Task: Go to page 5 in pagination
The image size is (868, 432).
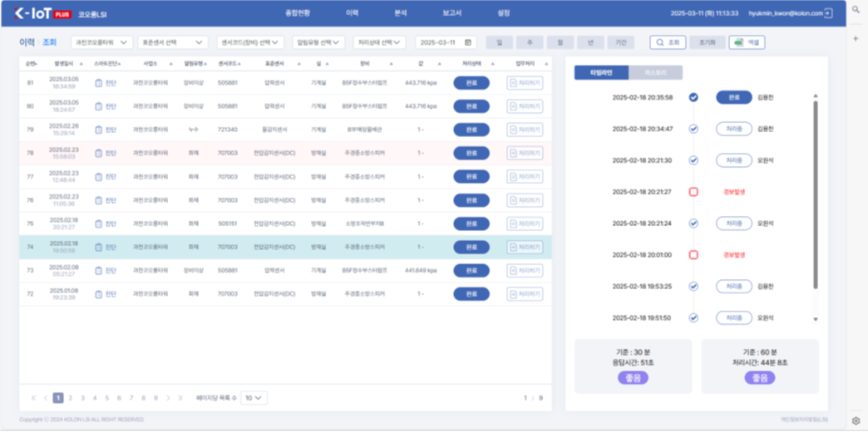Action: [106, 398]
